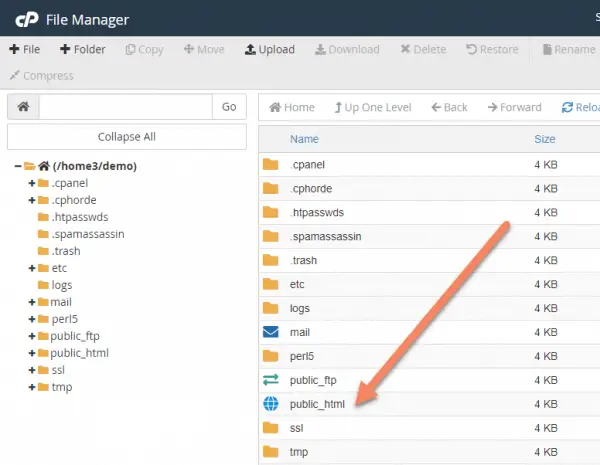Click the public_ftp transfer arrows icon
Viewport: 600px width, 465px height.
click(x=271, y=380)
